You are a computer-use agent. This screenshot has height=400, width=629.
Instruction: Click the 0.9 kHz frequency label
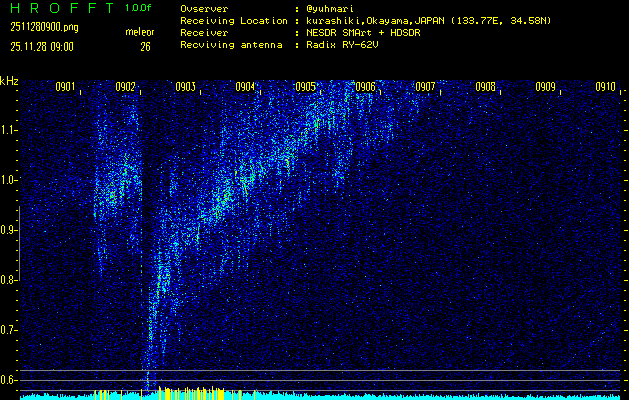pyautogui.click(x=9, y=230)
